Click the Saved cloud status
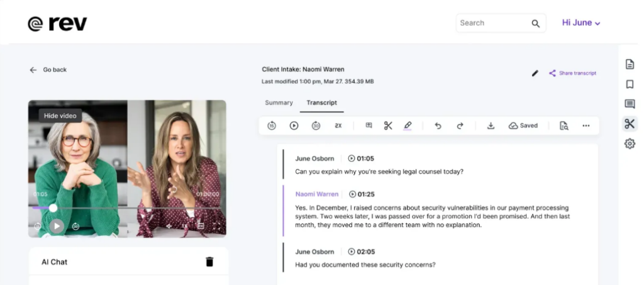644x285 pixels. 523,126
